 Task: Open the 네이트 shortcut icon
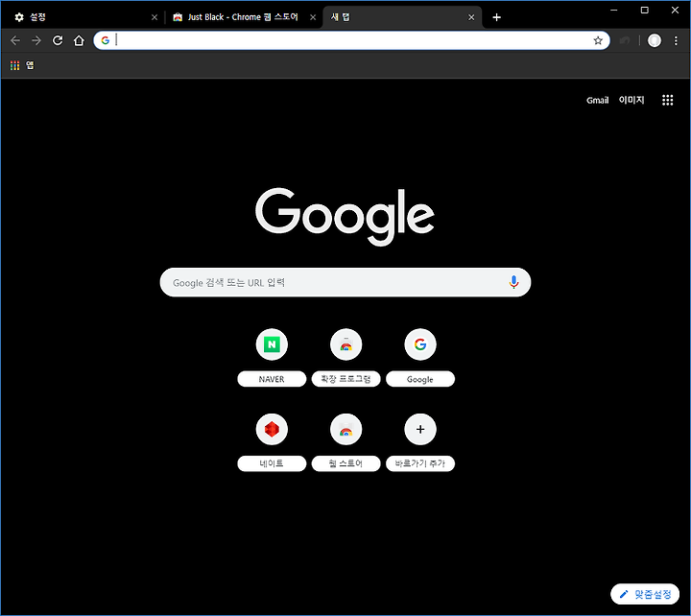(x=272, y=429)
